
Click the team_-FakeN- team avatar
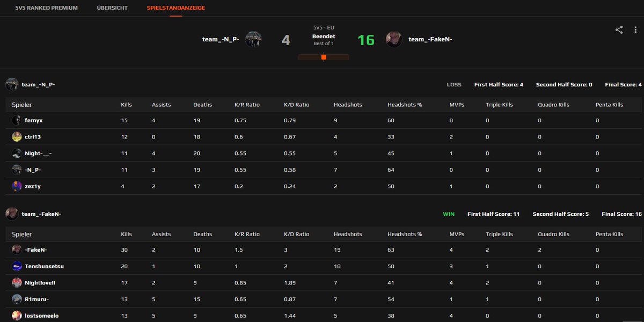pyautogui.click(x=394, y=39)
